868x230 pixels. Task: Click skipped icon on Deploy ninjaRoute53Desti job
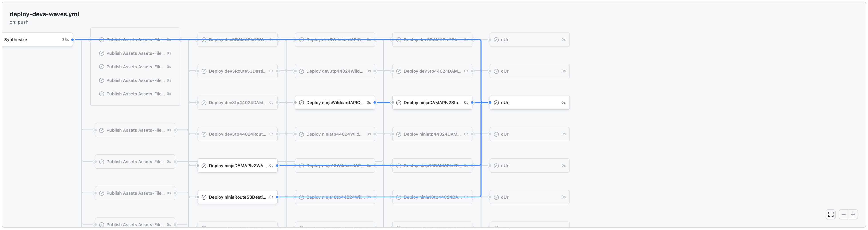[x=204, y=197]
